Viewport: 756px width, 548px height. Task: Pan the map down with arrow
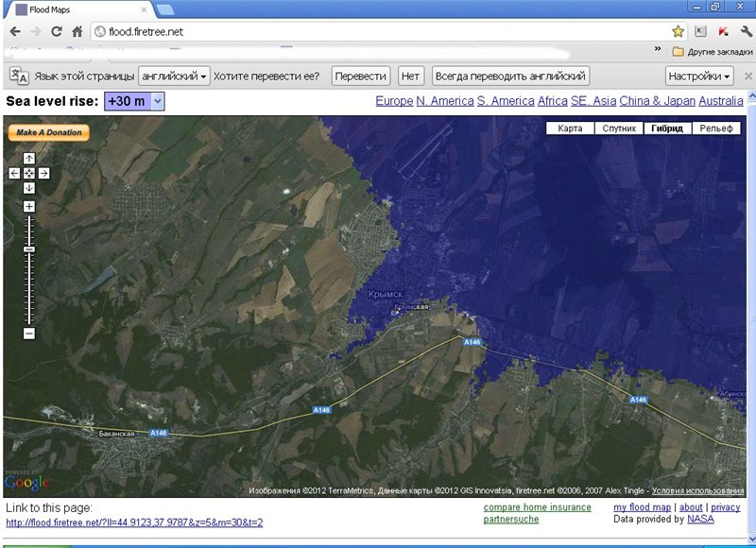29,188
